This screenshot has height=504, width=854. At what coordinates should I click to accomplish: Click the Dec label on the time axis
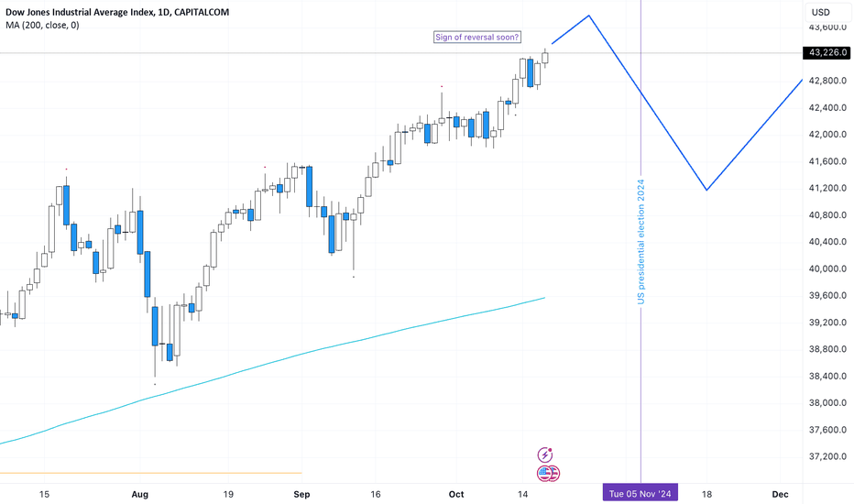coord(780,494)
